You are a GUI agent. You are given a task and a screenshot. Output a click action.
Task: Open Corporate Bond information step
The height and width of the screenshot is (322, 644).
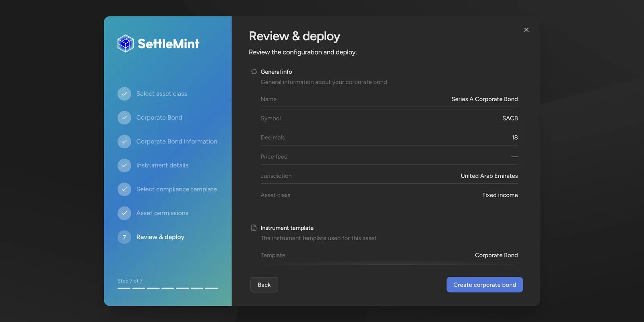pos(177,141)
